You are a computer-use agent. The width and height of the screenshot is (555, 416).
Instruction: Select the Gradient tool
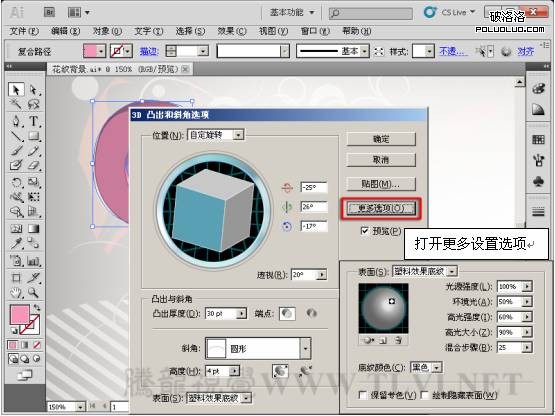[34, 229]
